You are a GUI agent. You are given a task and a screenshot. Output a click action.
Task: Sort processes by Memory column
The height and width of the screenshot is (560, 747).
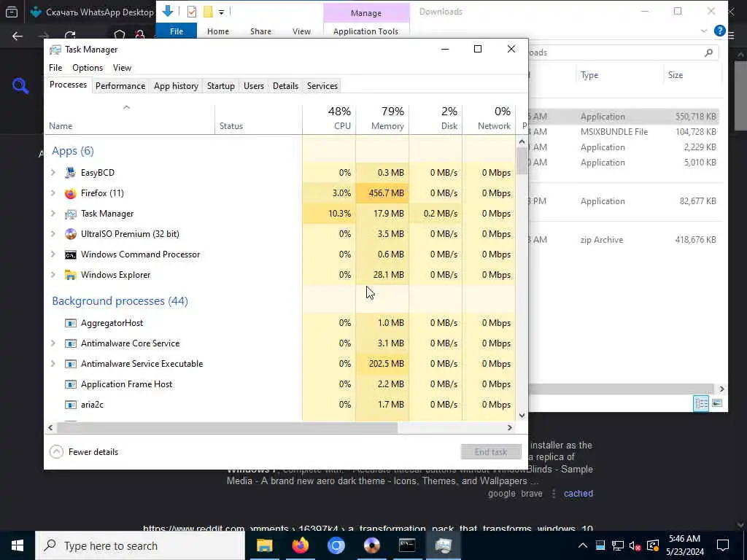coord(382,119)
